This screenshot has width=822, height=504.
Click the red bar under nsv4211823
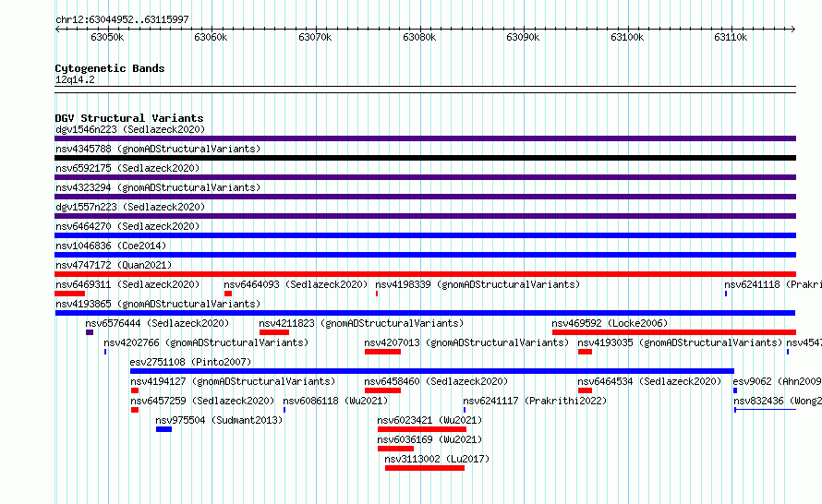(274, 332)
